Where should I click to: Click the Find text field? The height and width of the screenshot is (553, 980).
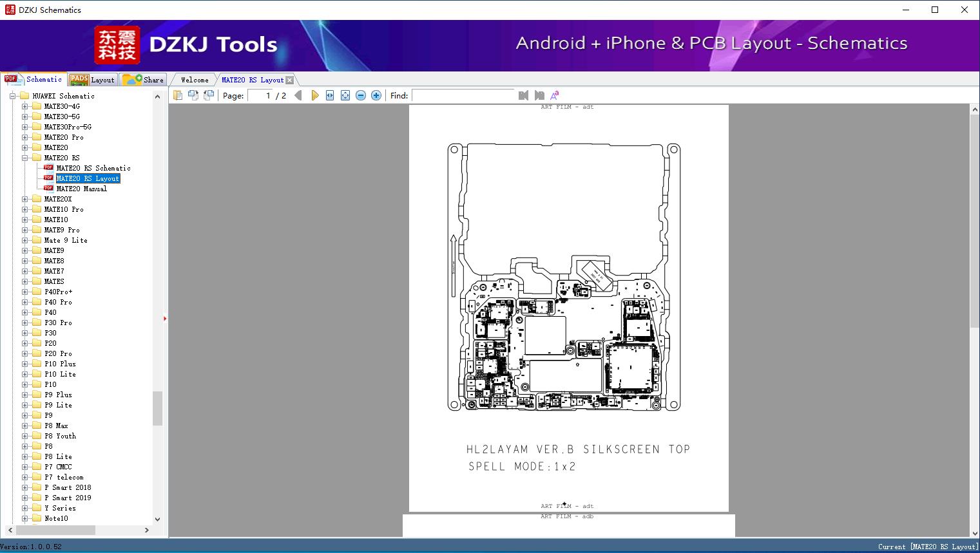464,95
